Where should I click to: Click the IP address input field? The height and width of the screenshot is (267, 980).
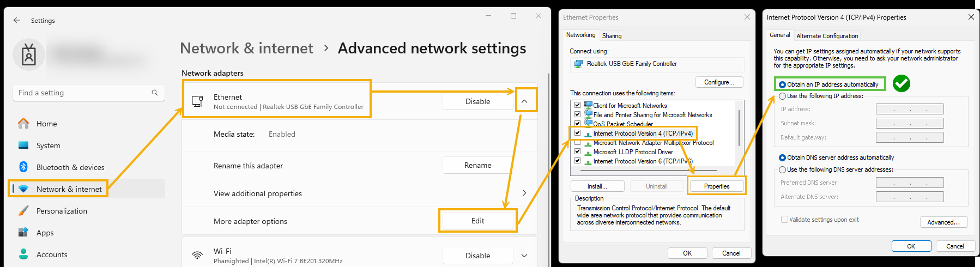point(910,109)
